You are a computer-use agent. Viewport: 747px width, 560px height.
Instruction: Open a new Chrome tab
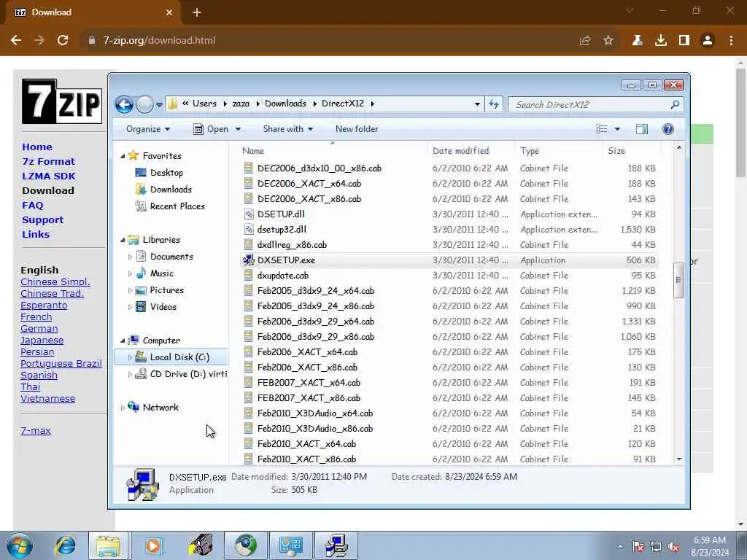click(197, 13)
